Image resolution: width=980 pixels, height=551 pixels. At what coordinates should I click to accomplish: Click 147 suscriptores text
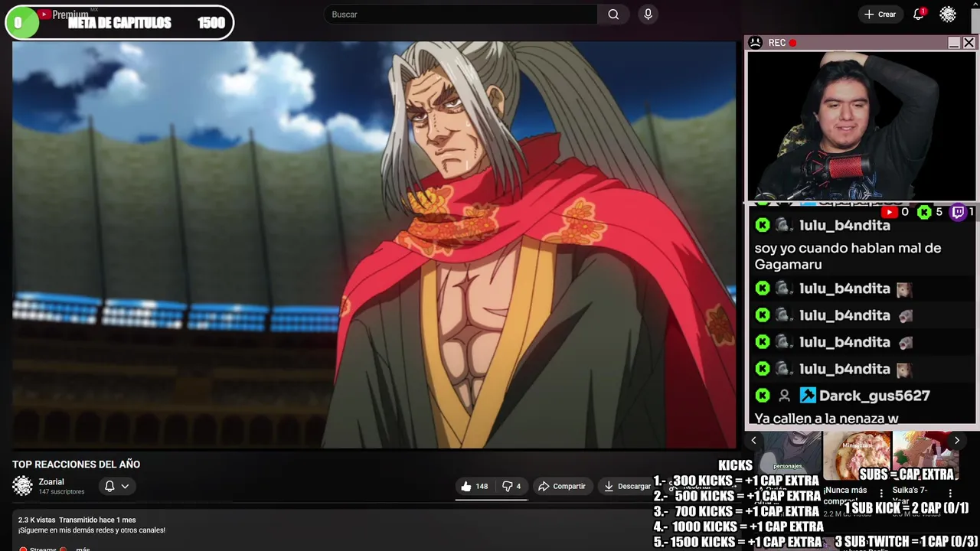pyautogui.click(x=61, y=492)
